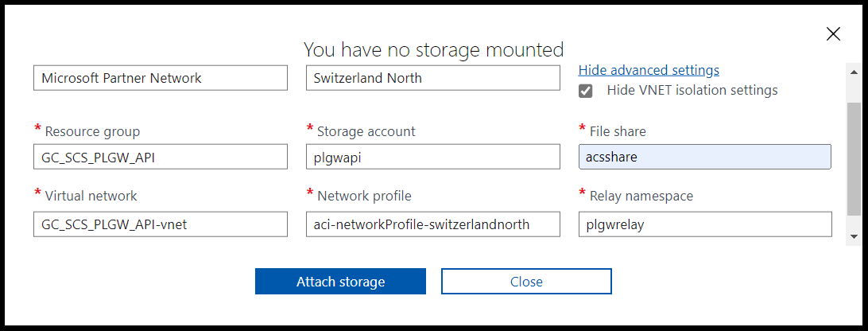Select the Virtual network field
The height and width of the screenshot is (331, 868).
click(161, 224)
